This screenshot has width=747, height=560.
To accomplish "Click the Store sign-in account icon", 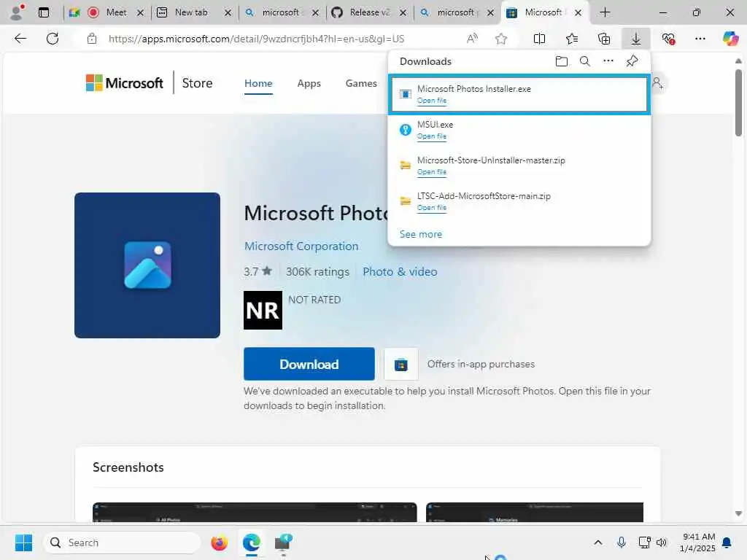I will [x=658, y=83].
